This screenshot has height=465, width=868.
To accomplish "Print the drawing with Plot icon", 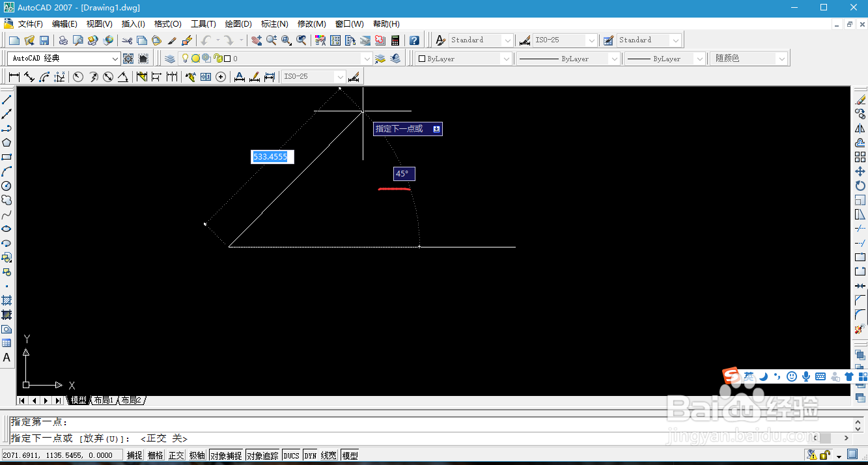I will (63, 40).
